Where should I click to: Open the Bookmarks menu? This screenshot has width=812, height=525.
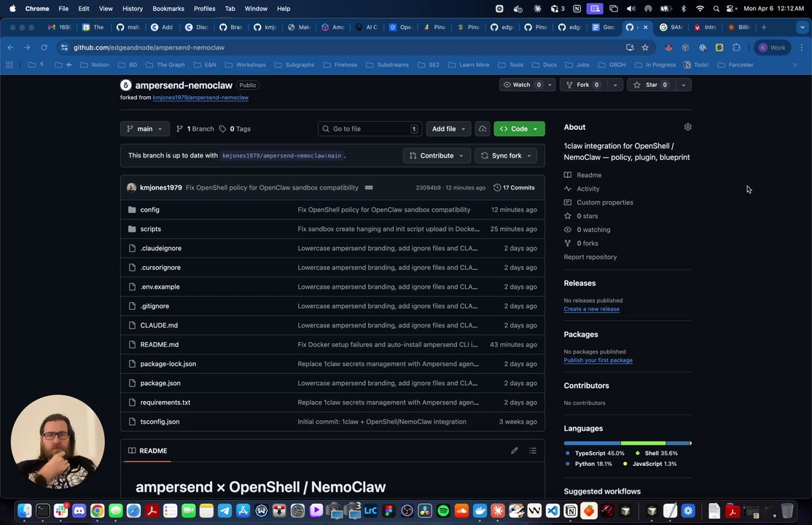(168, 9)
